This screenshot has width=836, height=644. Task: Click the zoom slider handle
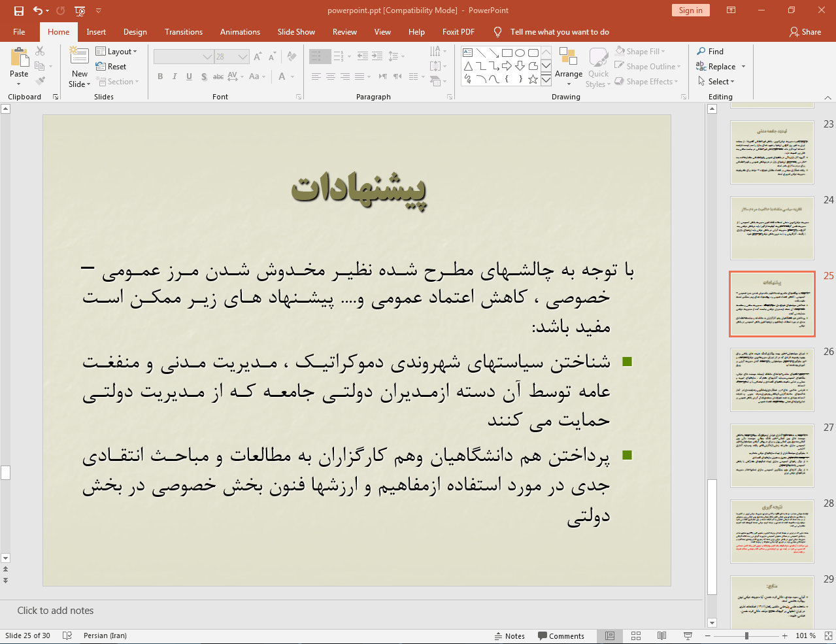(x=746, y=636)
